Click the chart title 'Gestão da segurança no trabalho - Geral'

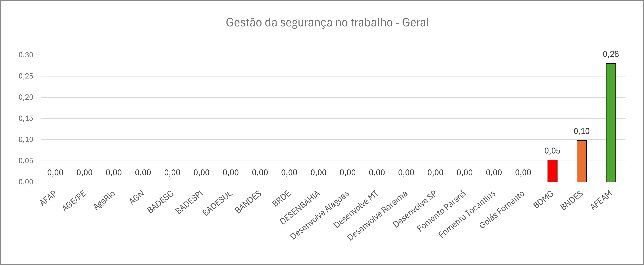(x=327, y=23)
